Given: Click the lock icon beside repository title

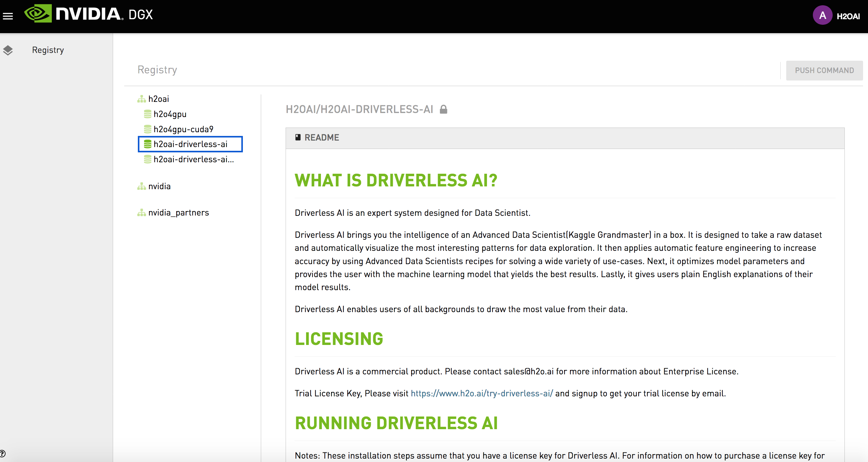Looking at the screenshot, I should [443, 109].
